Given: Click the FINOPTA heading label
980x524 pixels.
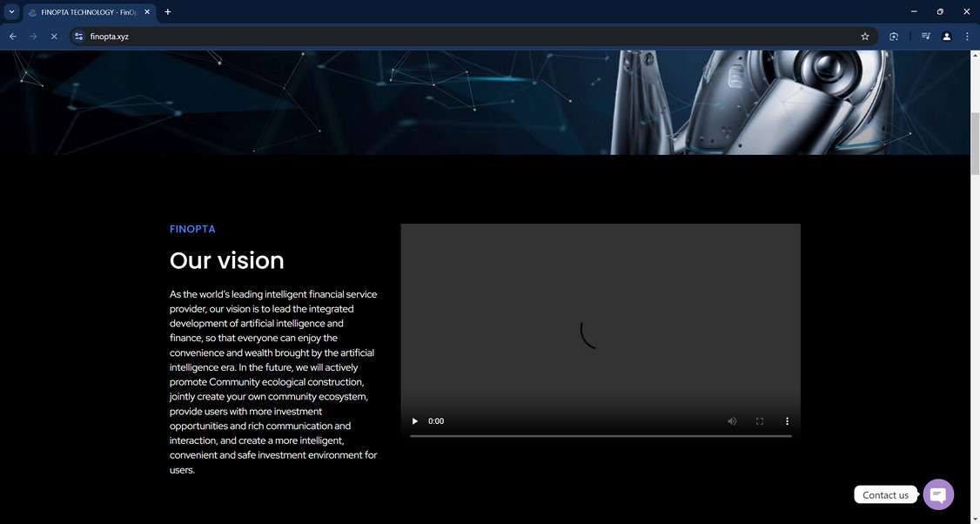Looking at the screenshot, I should (192, 229).
